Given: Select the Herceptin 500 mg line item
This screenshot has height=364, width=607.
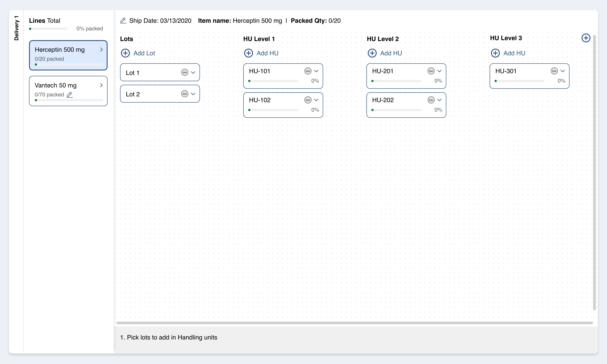Looking at the screenshot, I should (68, 55).
